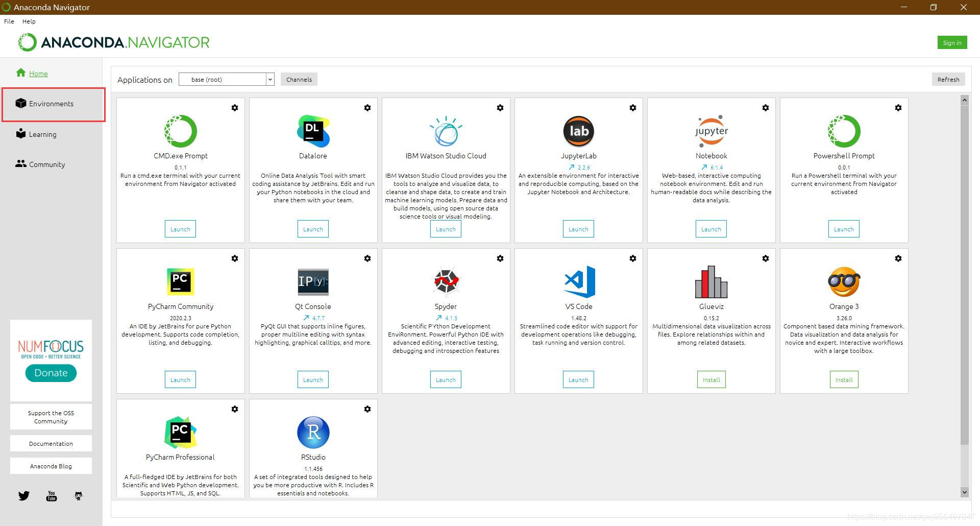Open settings gear on JupyterLab card
Viewport: 980px width, 526px height.
[x=633, y=108]
